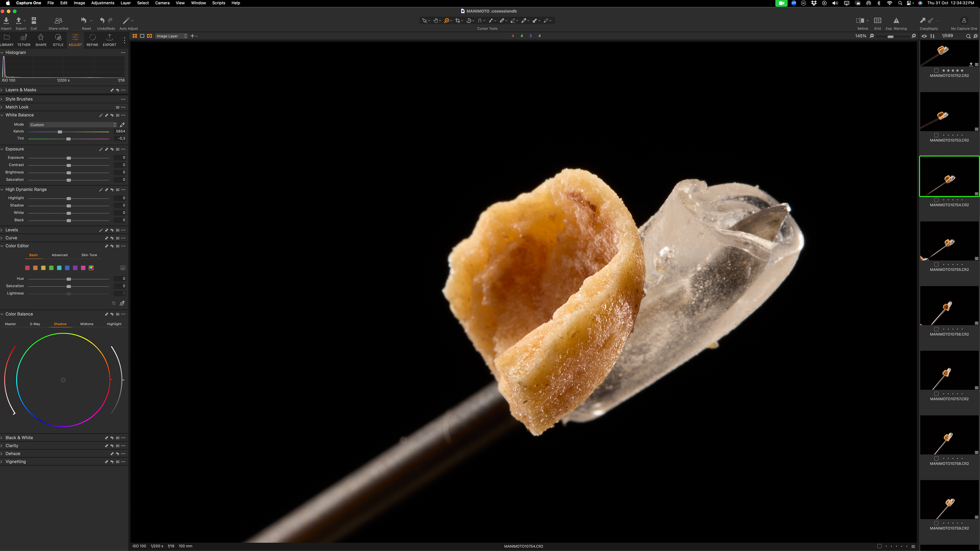Select the MANIMOTO10755.CR2 thumbnail
980x551 pixels.
[949, 241]
